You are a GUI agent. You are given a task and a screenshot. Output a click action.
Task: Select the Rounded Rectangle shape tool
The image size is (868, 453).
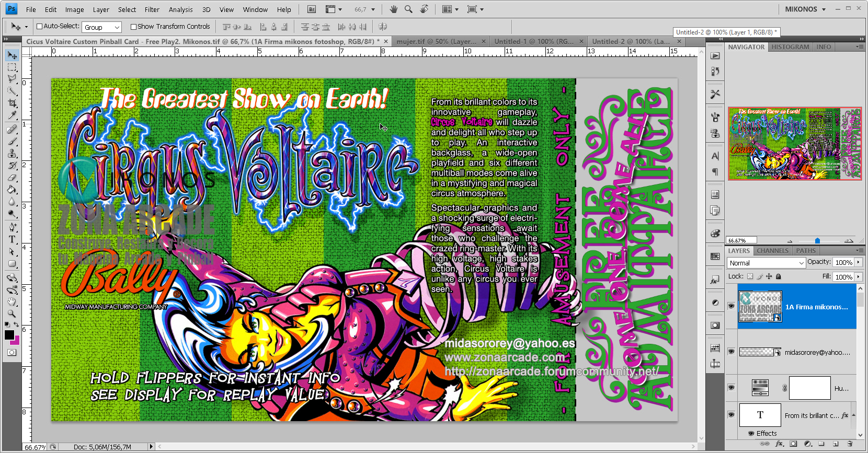[12, 264]
